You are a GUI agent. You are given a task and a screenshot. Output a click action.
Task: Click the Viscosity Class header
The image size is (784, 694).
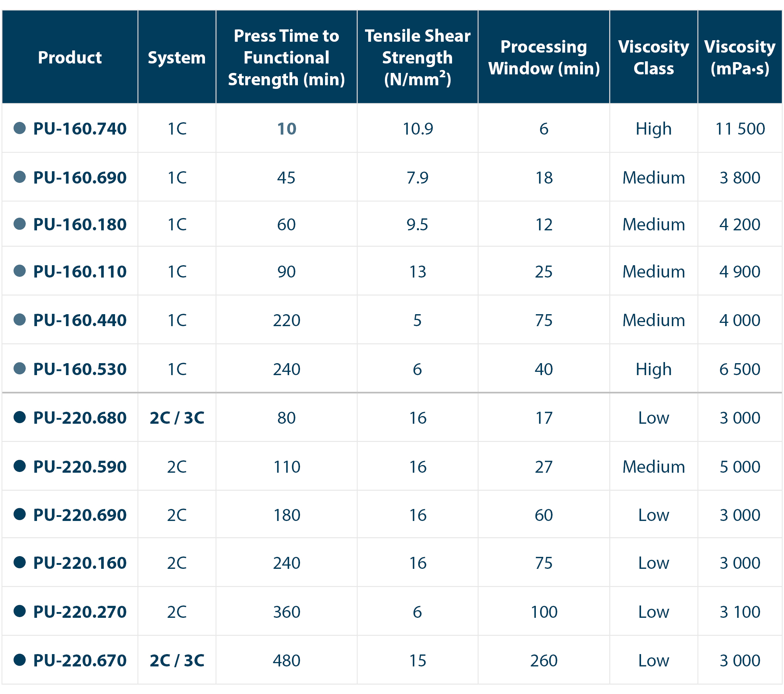point(654,58)
